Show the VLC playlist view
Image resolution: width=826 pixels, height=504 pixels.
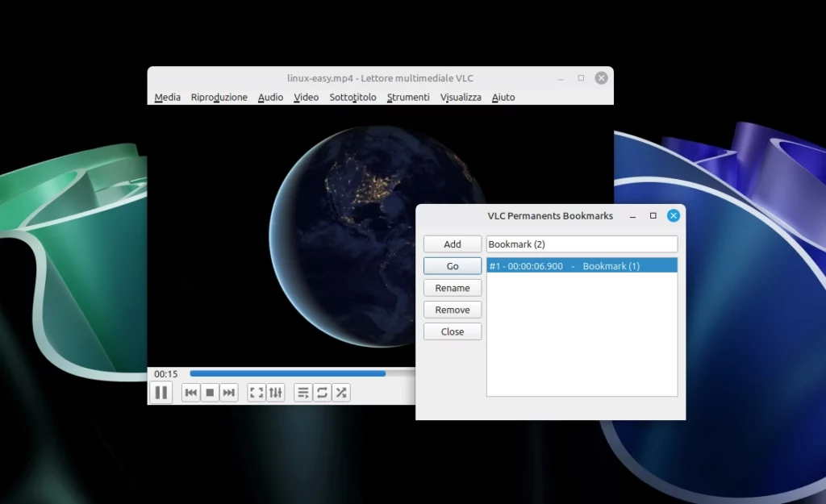coord(303,393)
